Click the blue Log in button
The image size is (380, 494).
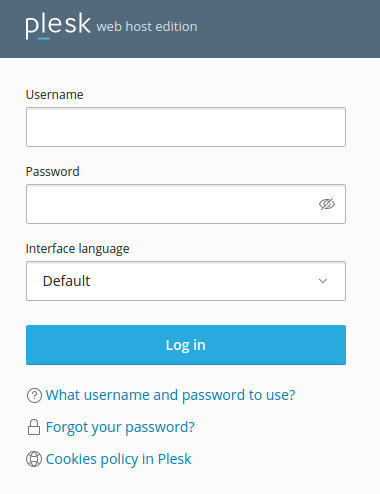pos(186,345)
